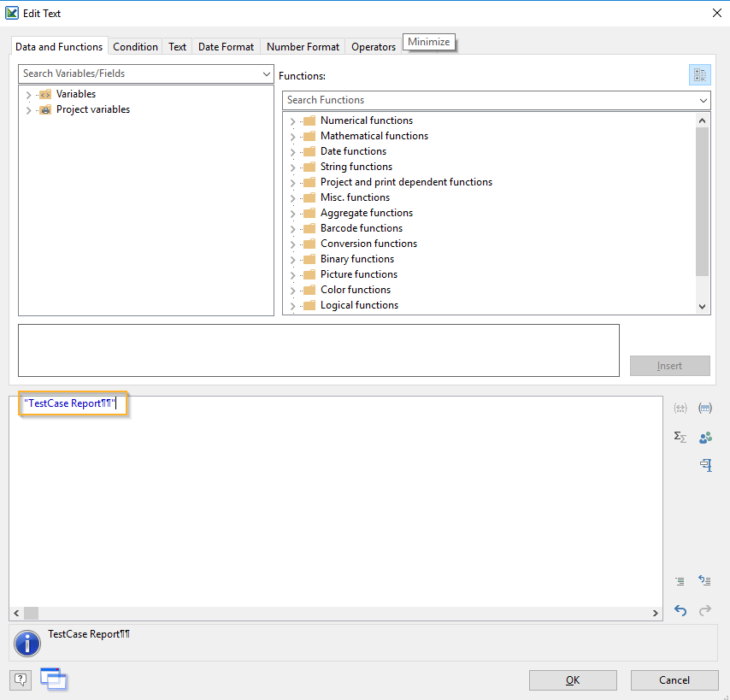Expand the Variables tree node
Image resolution: width=730 pixels, height=700 pixels.
click(28, 95)
